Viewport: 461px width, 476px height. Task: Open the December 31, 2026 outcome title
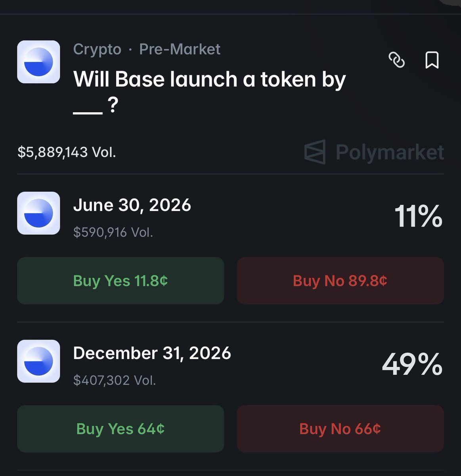[152, 353]
